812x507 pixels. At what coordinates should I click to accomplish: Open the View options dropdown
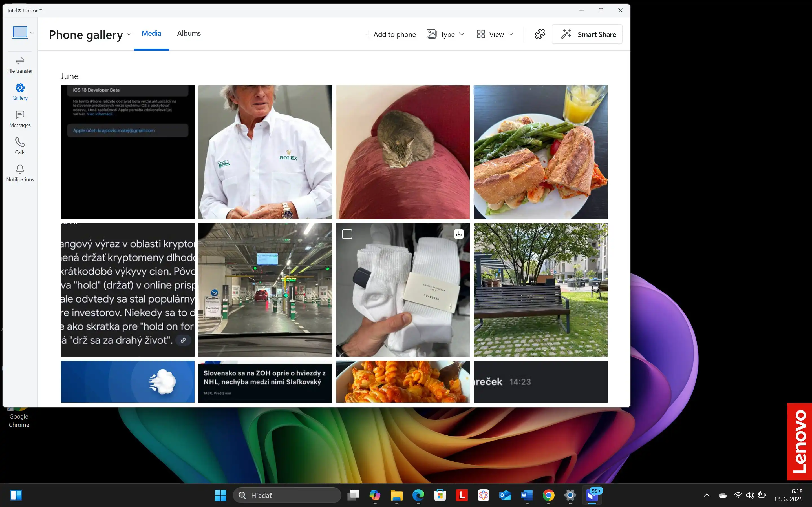[x=495, y=34]
